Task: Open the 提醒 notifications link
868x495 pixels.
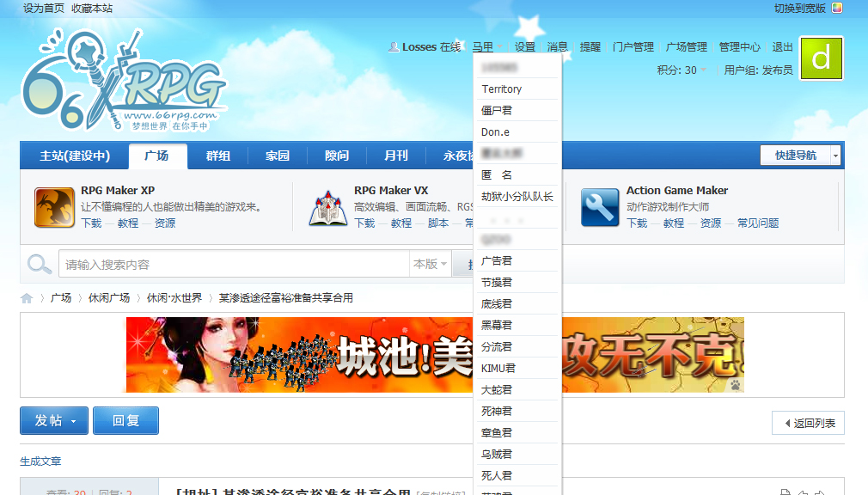Action: click(x=590, y=47)
